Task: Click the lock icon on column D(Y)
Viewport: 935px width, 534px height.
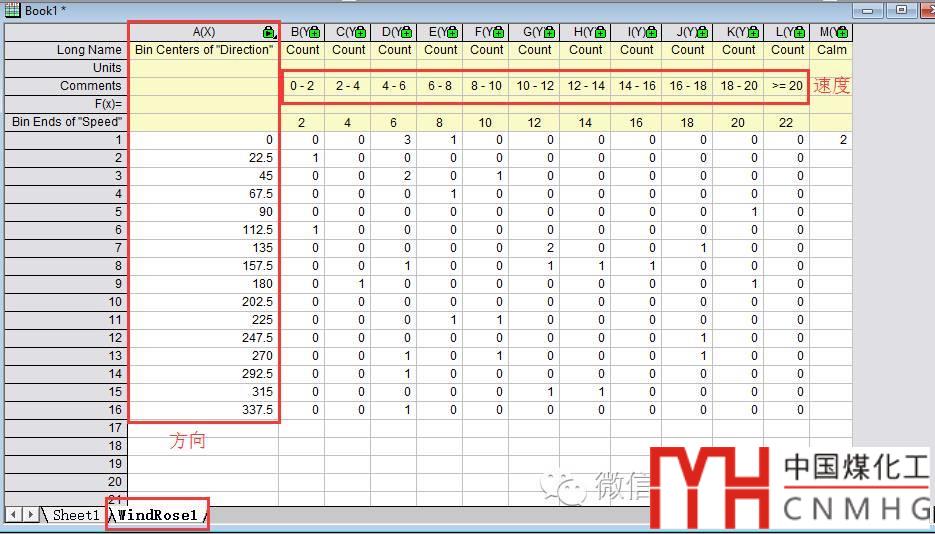Action: (407, 32)
